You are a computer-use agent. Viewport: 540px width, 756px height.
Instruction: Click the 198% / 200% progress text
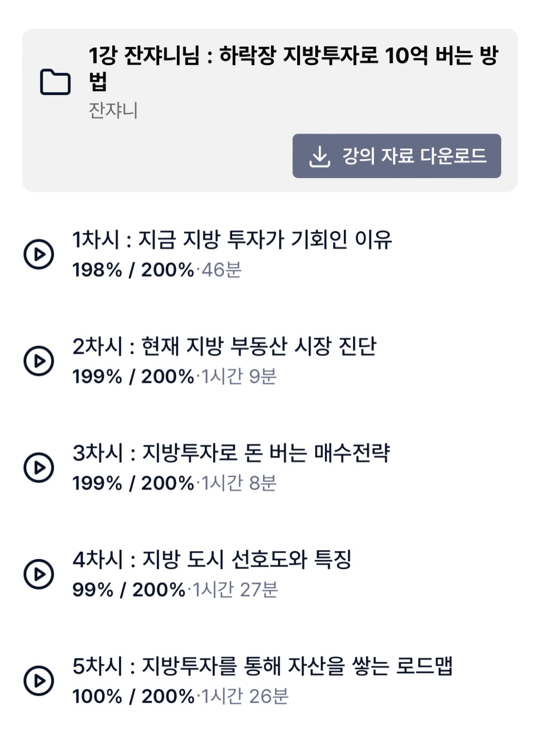coord(133,270)
